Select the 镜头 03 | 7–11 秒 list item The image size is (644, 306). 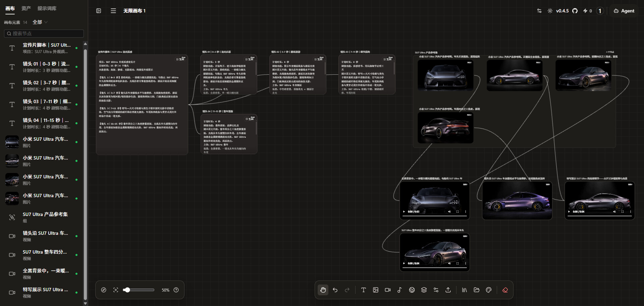42,104
